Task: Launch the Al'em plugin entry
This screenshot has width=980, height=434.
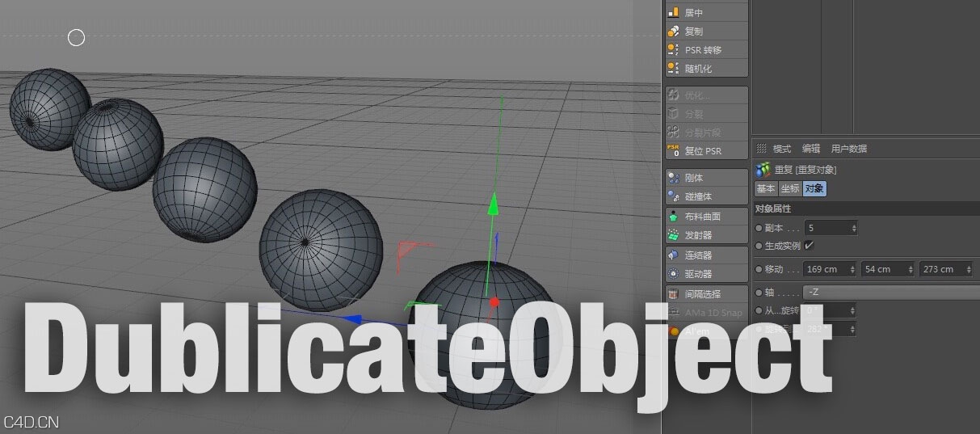Action: tap(706, 331)
